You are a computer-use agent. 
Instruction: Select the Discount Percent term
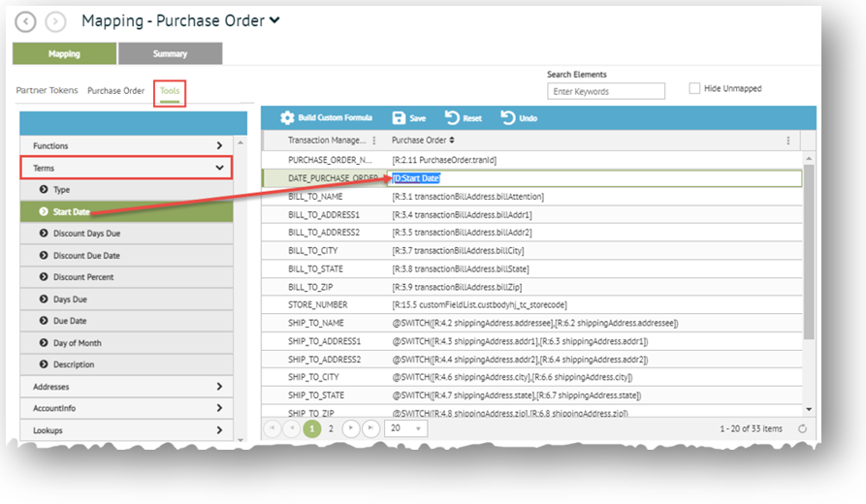coord(82,277)
